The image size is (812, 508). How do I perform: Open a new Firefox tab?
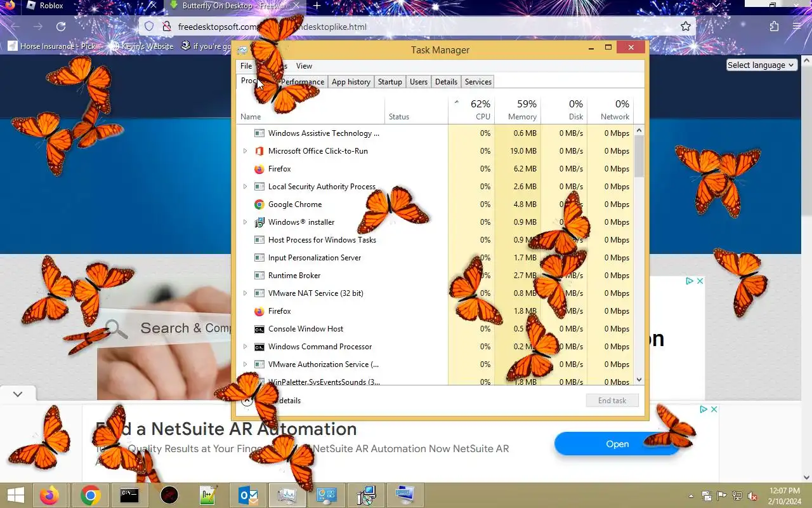coord(317,6)
